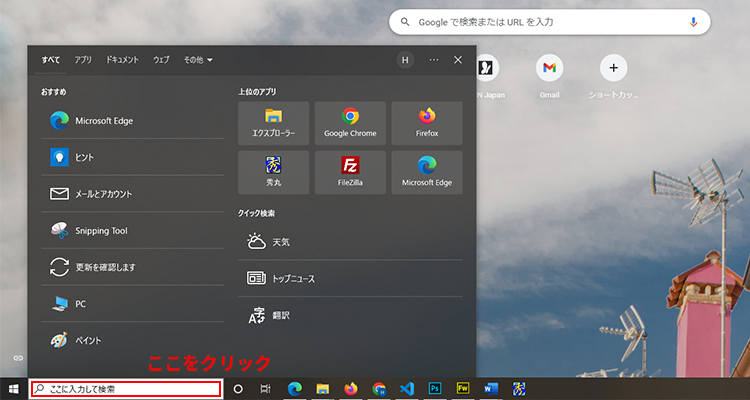Switch to the アプリ tab
This screenshot has height=400, width=750.
[x=83, y=60]
